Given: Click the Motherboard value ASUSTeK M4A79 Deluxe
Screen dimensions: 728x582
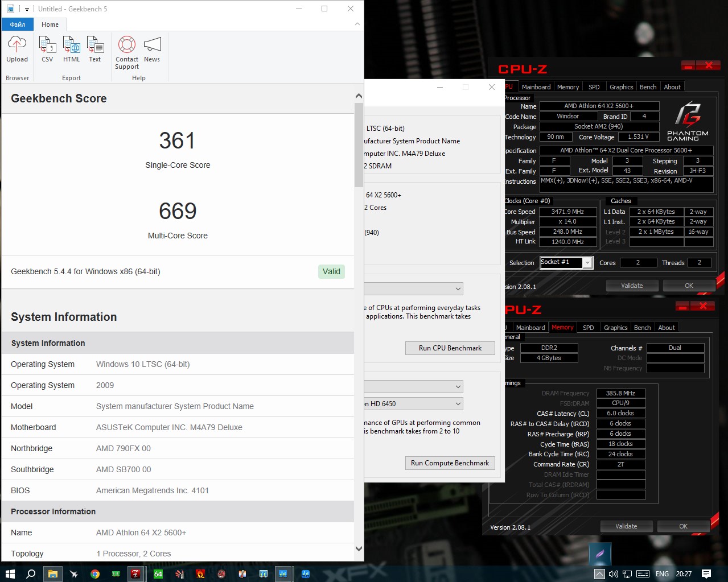Looking at the screenshot, I should [x=169, y=427].
